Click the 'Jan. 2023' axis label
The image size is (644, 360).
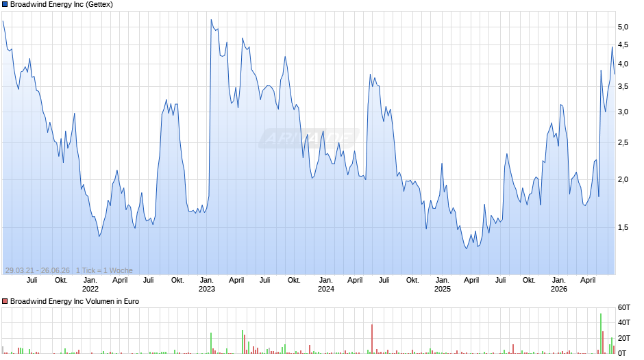[x=207, y=285]
